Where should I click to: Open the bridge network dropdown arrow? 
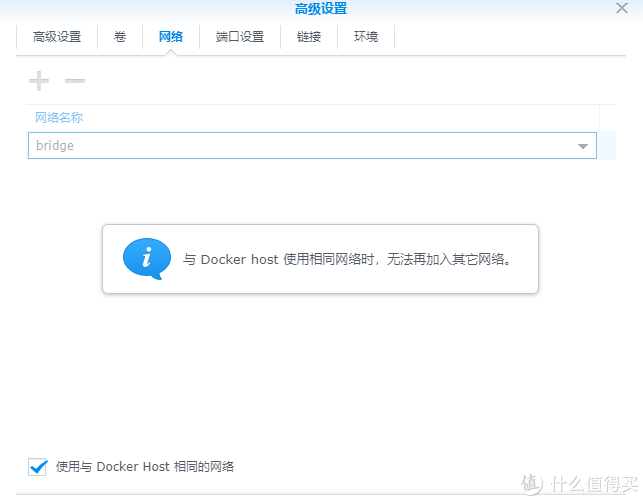point(583,146)
